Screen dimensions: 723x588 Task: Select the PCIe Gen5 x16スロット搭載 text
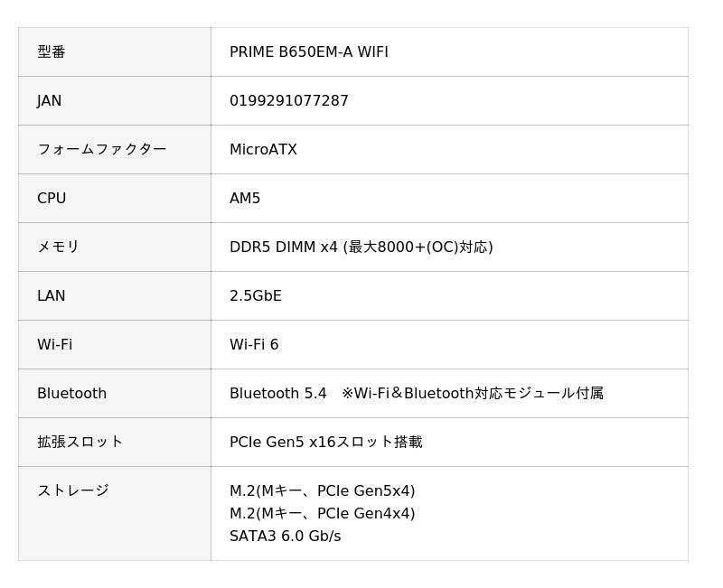(x=325, y=443)
